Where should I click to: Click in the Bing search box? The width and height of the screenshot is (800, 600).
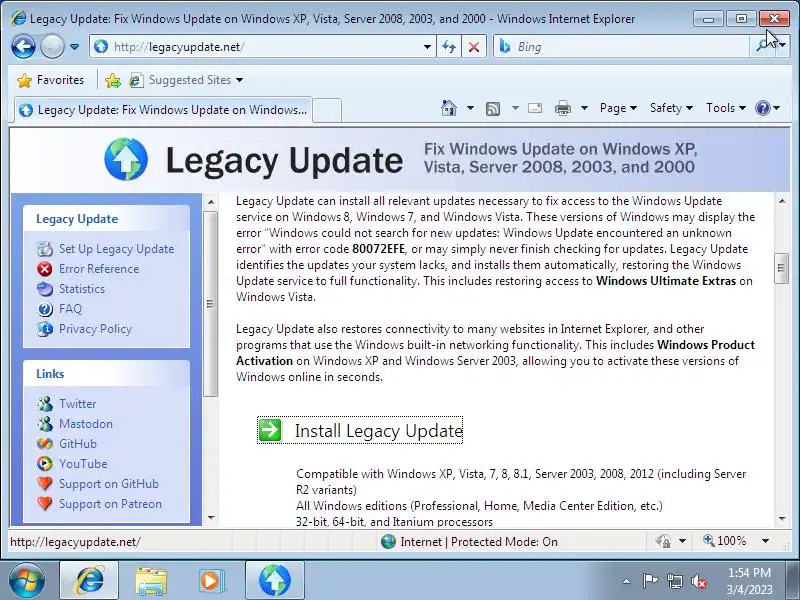(x=621, y=47)
